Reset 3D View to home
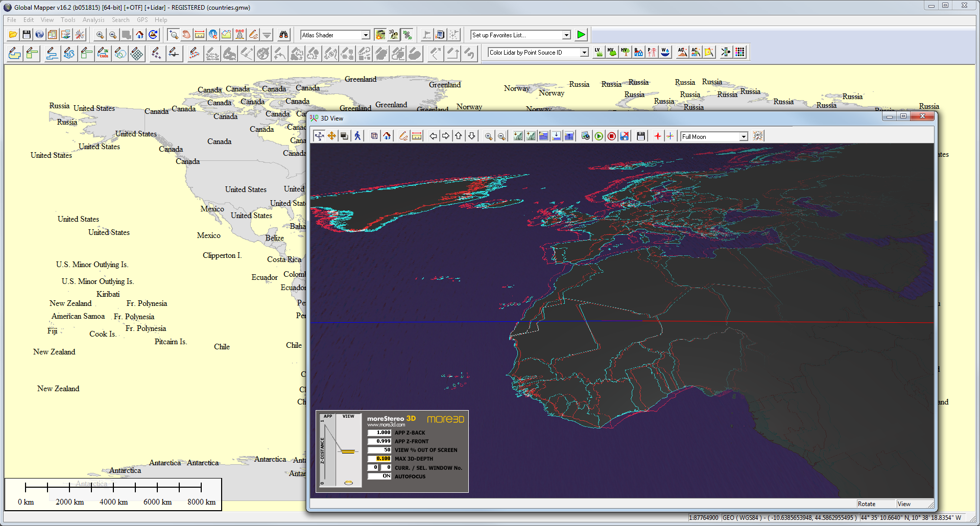The width and height of the screenshot is (980, 526). (x=387, y=136)
